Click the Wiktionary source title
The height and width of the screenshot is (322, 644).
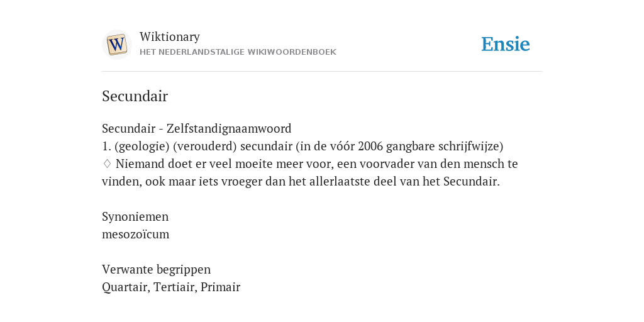coord(170,37)
